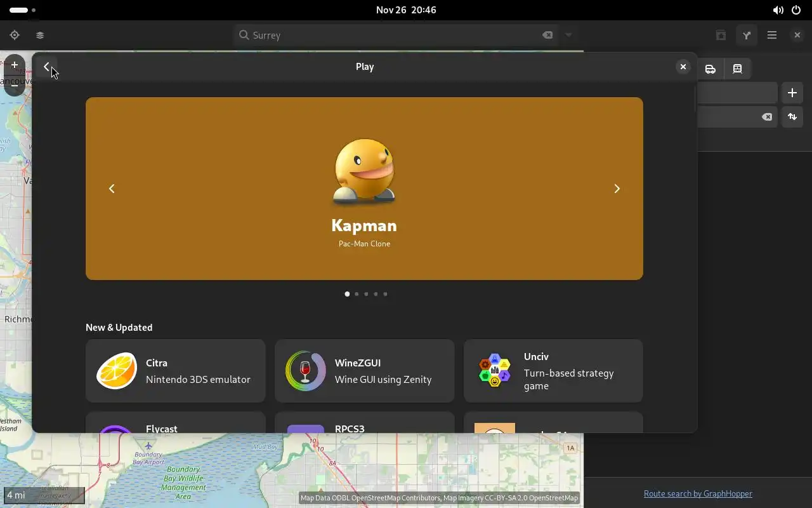
Task: Click the Unciv hexagon icon
Action: (x=495, y=371)
